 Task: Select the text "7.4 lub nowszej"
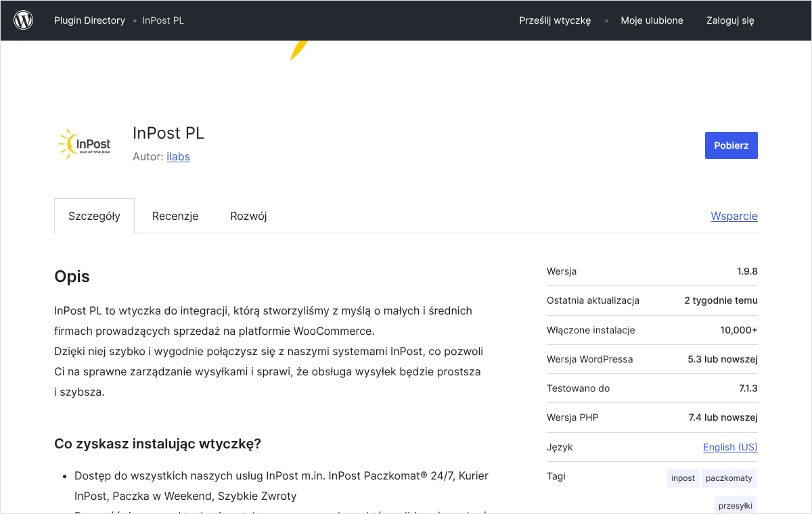(723, 417)
